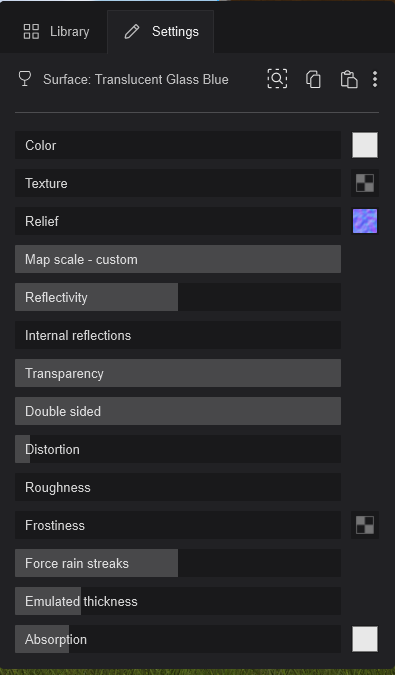Image resolution: width=395 pixels, height=675 pixels.
Task: Click the Emulated thickness slider
Action: [178, 601]
